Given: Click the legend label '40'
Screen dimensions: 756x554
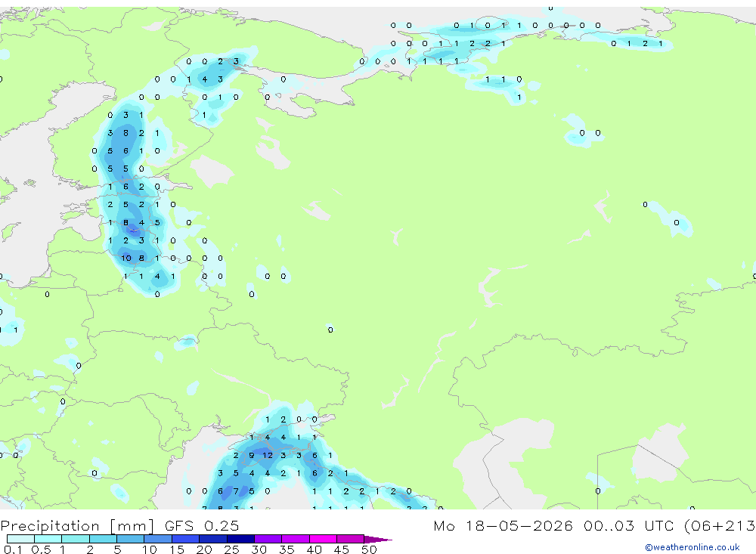Looking at the screenshot, I should coord(314,549).
